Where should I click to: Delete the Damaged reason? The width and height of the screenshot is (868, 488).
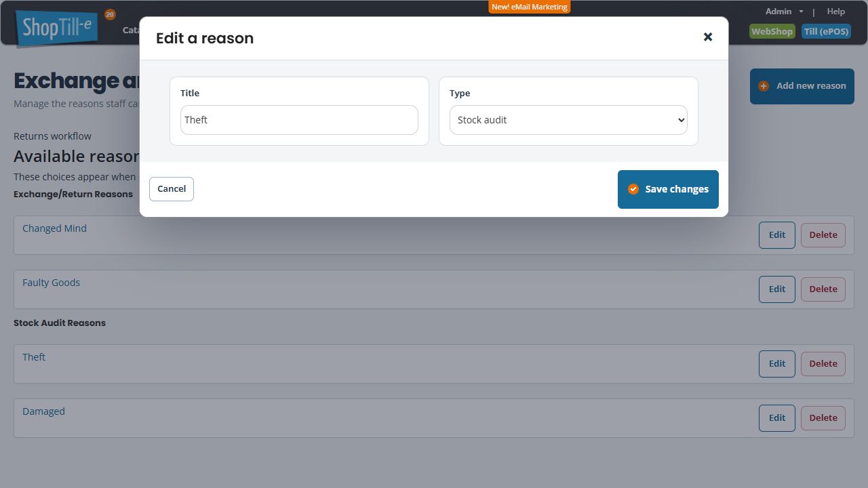tap(823, 418)
